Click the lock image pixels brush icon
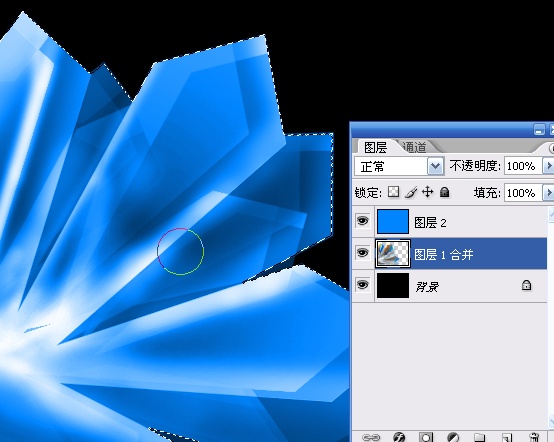 pyautogui.click(x=411, y=192)
